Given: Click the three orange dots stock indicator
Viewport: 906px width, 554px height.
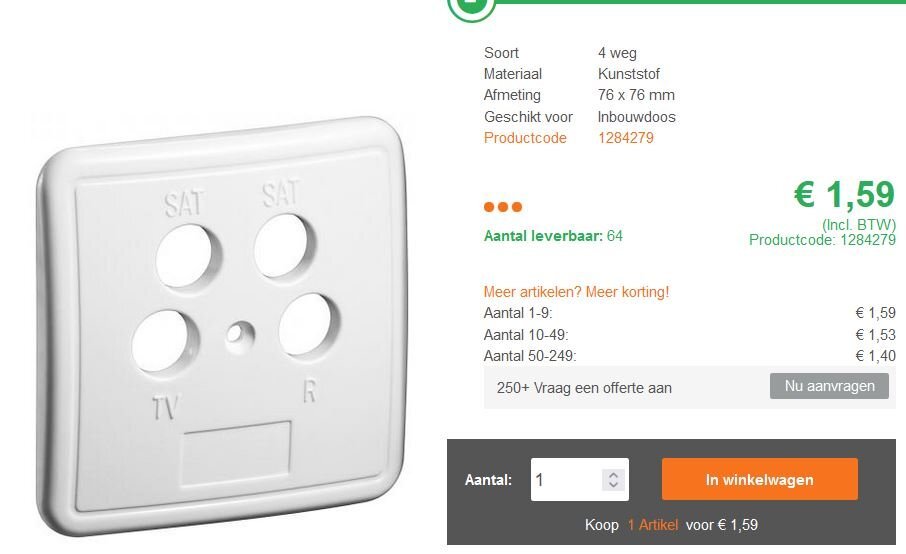Looking at the screenshot, I should (503, 207).
